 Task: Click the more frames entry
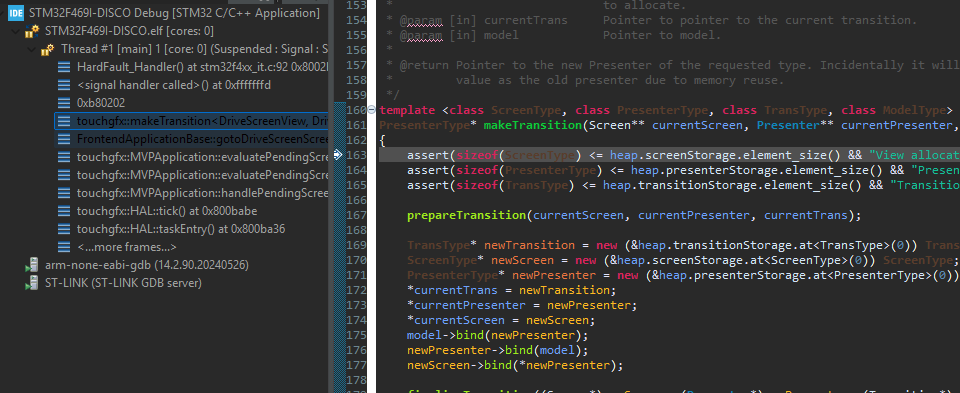(x=127, y=247)
